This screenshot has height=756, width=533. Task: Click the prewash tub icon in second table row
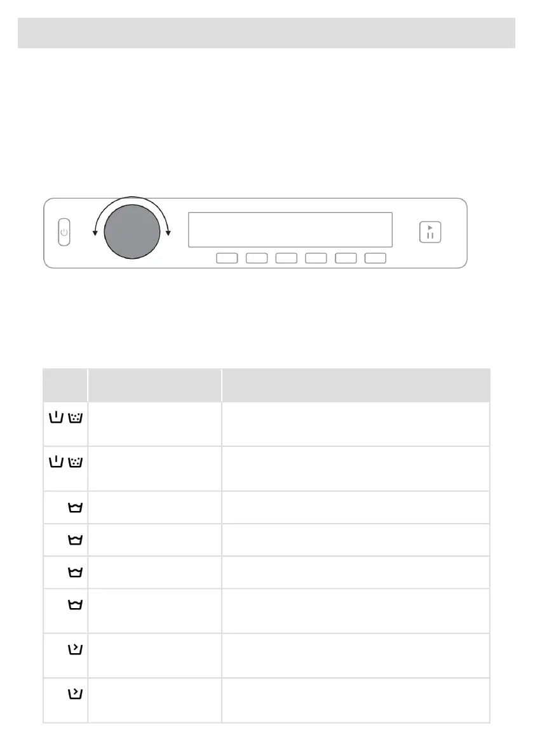55,463
